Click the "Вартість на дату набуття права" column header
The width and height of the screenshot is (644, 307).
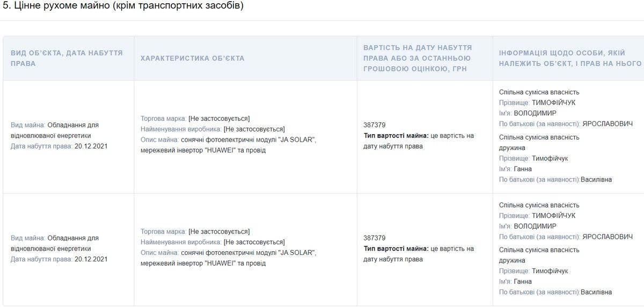point(418,58)
